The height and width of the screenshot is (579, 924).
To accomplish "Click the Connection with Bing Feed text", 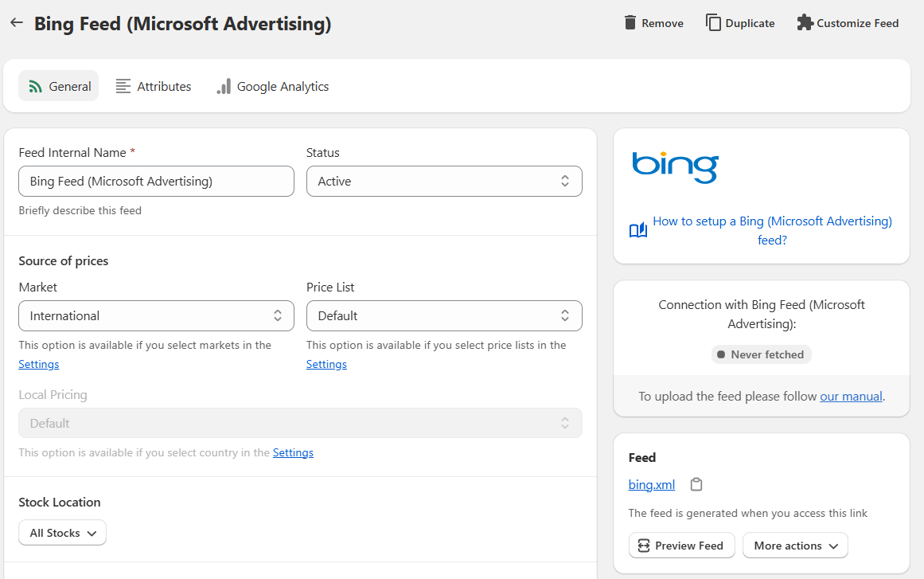I will tap(762, 315).
